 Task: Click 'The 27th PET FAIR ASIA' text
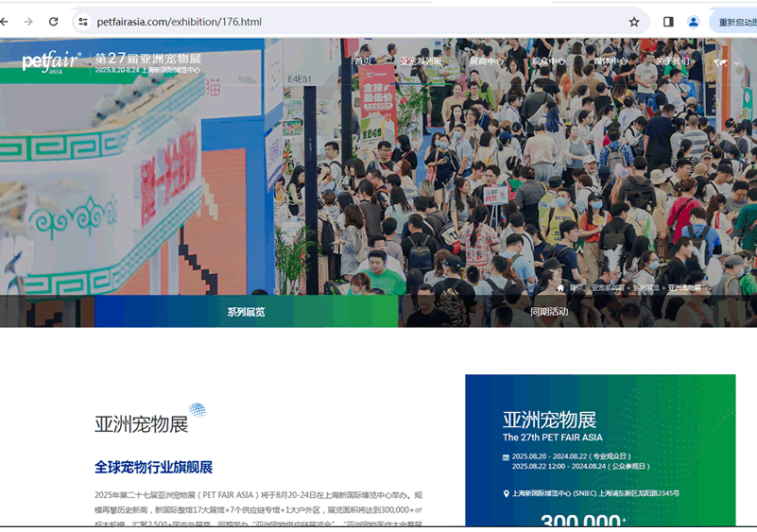(x=552, y=438)
